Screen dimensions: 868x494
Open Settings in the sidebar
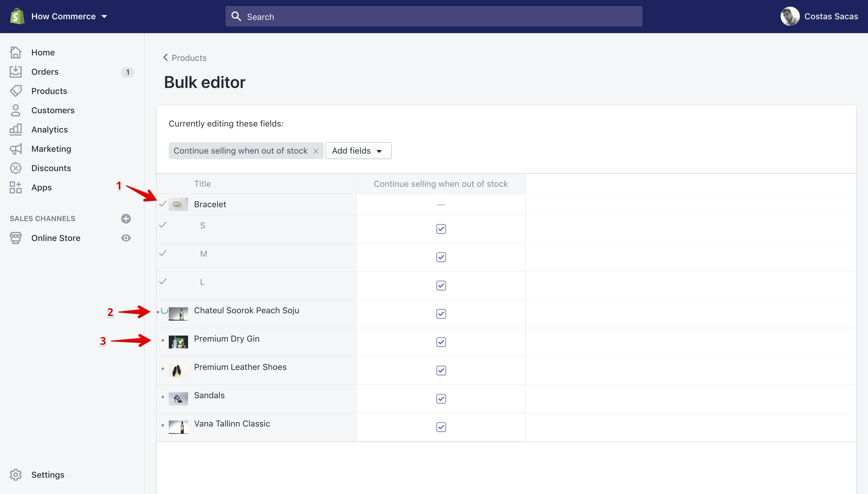(x=48, y=475)
